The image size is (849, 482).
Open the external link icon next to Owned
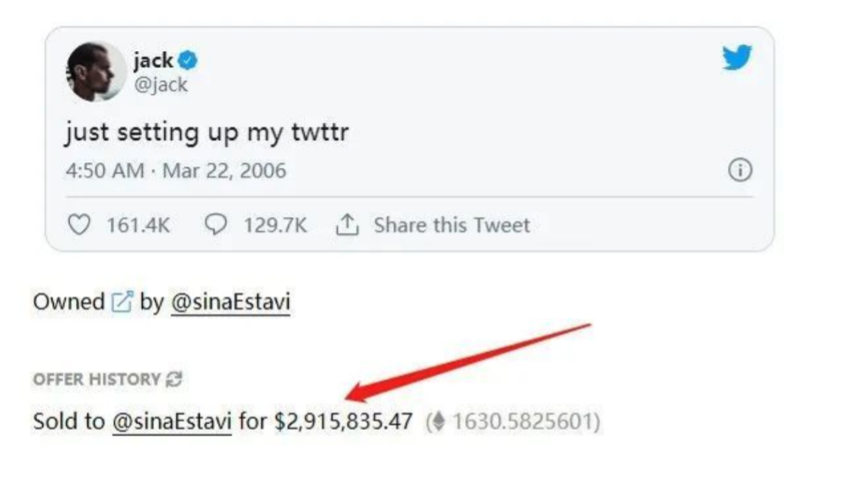pos(122,302)
